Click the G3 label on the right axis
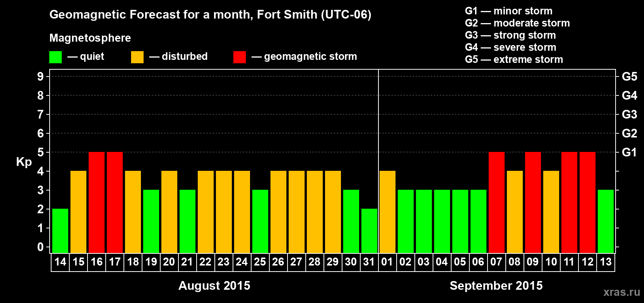Viewport: 644px width, 303px height. tap(630, 114)
